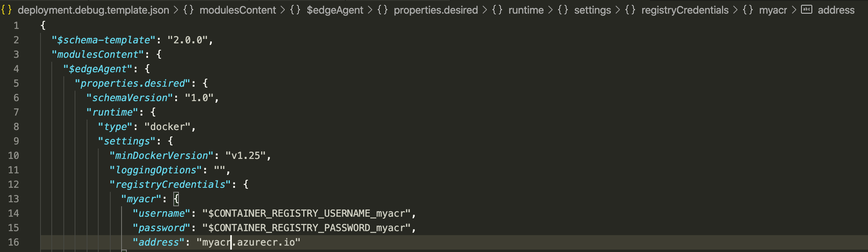
Task: Click braces icon before settings breadcrumb
Action: [x=563, y=10]
